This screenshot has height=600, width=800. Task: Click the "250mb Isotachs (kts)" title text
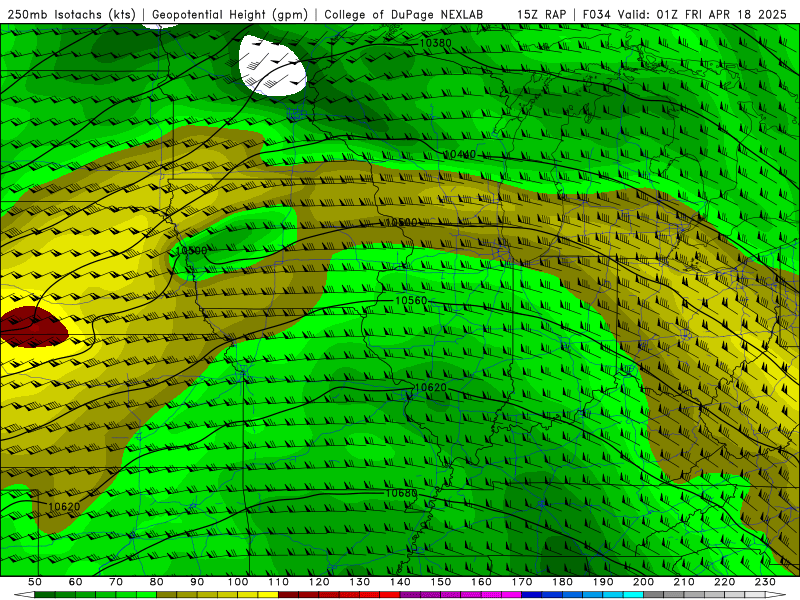coord(71,14)
